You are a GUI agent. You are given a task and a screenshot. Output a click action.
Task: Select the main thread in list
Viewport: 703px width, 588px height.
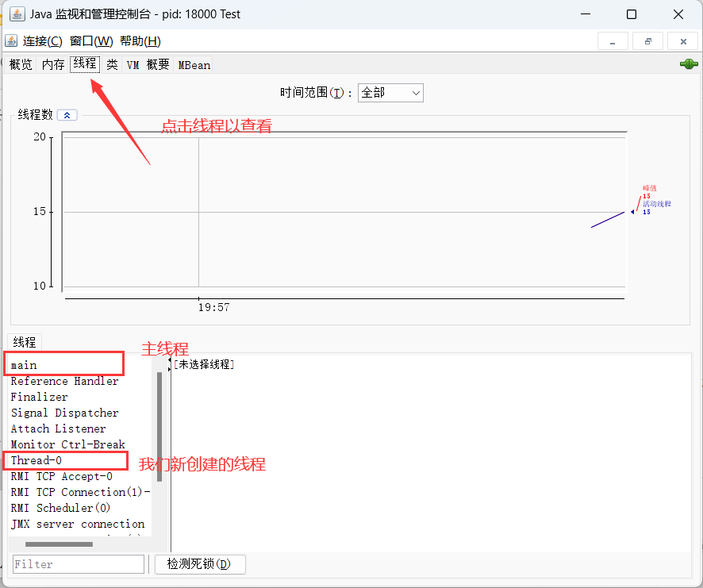coord(24,365)
